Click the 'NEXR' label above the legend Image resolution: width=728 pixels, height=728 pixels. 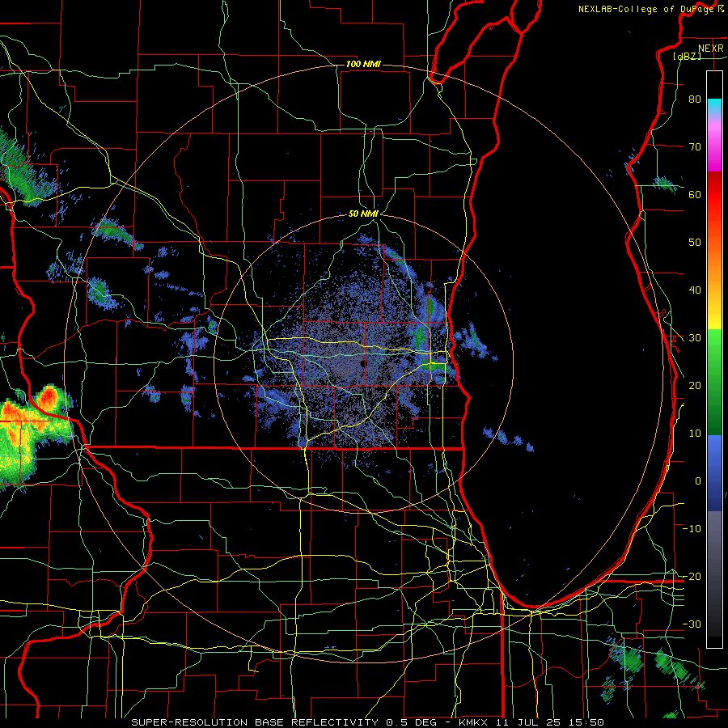click(710, 49)
